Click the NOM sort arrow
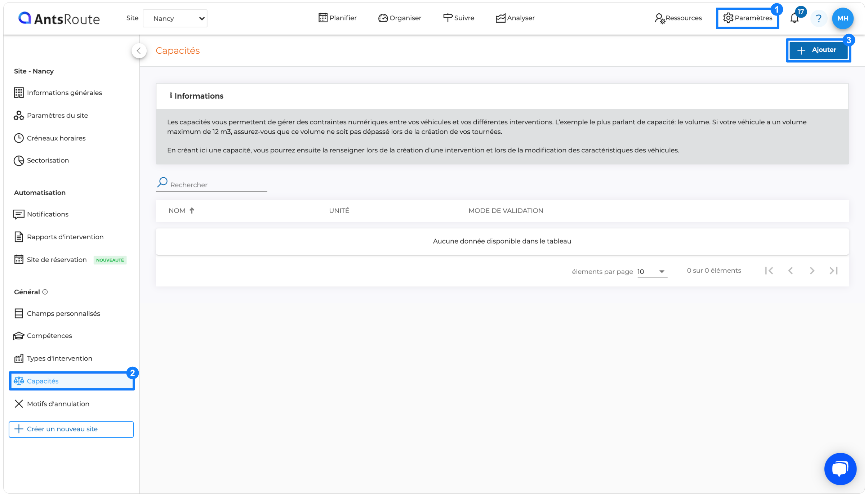The image size is (868, 495). pos(192,210)
